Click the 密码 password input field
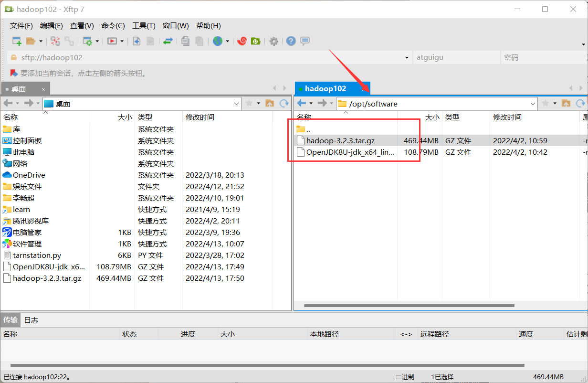 [544, 57]
